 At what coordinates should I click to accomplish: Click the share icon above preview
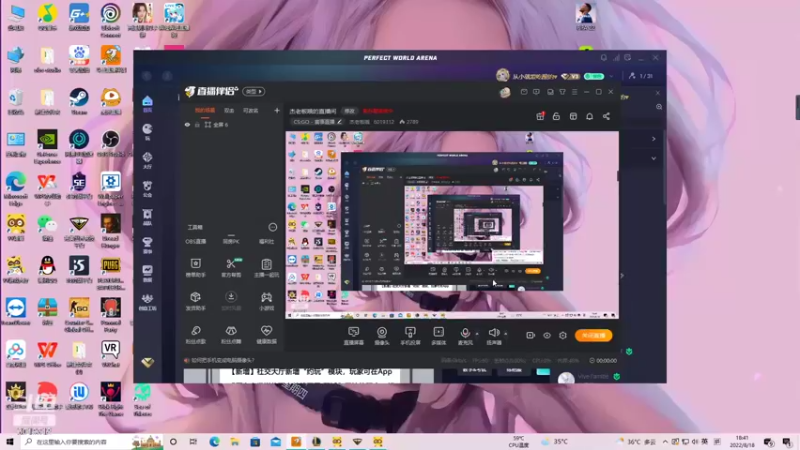pyautogui.click(x=606, y=116)
